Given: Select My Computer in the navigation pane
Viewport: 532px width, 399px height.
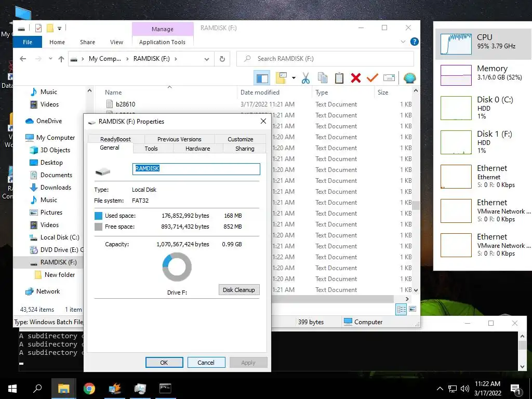Looking at the screenshot, I should [50, 137].
